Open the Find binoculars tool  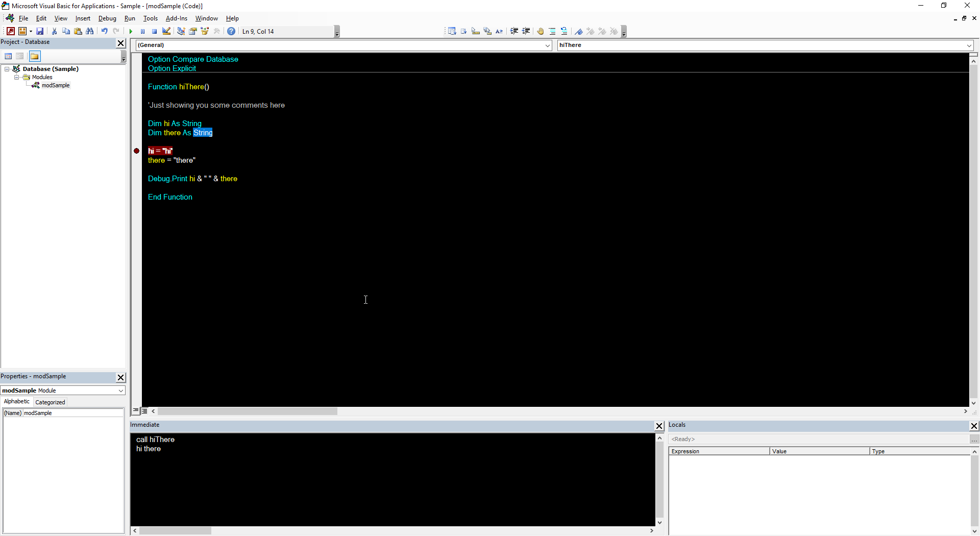[x=90, y=32]
